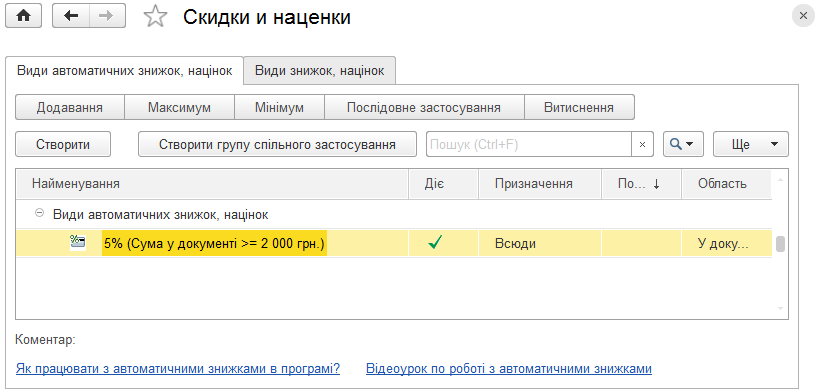Toggle the green Діє checkmark for the 5% discount
Viewport: 818px width, 392px height.
435,243
